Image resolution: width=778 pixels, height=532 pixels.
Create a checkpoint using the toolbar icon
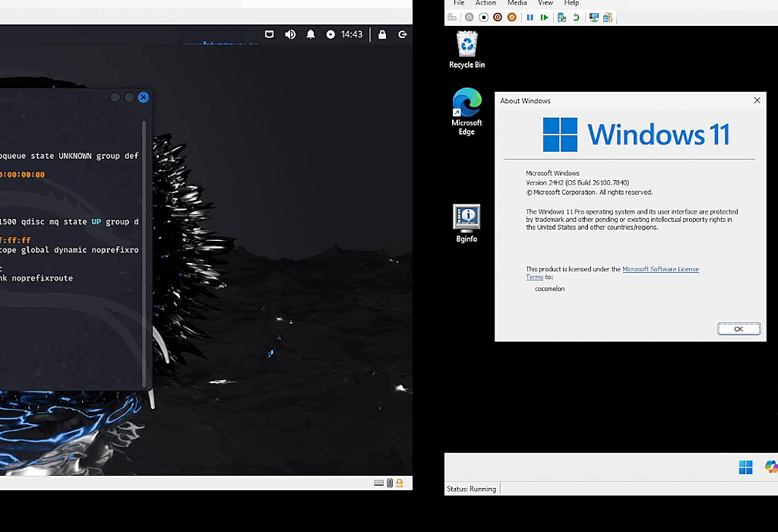561,17
